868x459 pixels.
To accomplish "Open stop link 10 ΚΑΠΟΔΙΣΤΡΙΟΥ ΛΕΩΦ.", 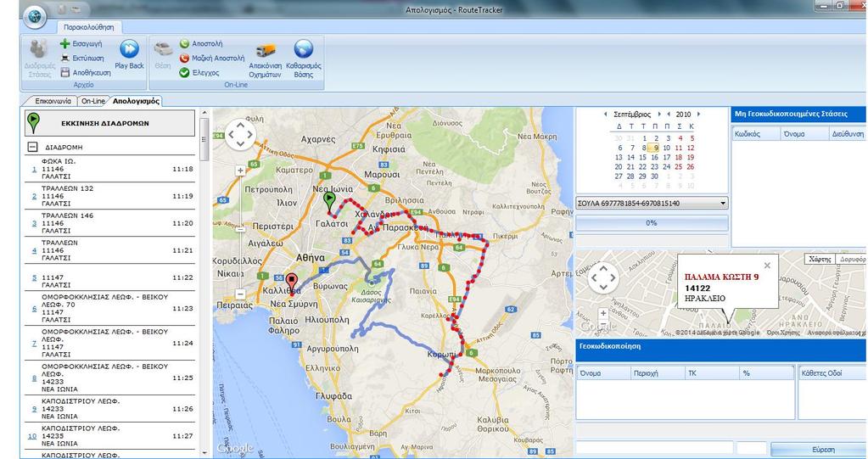I will 32,436.
